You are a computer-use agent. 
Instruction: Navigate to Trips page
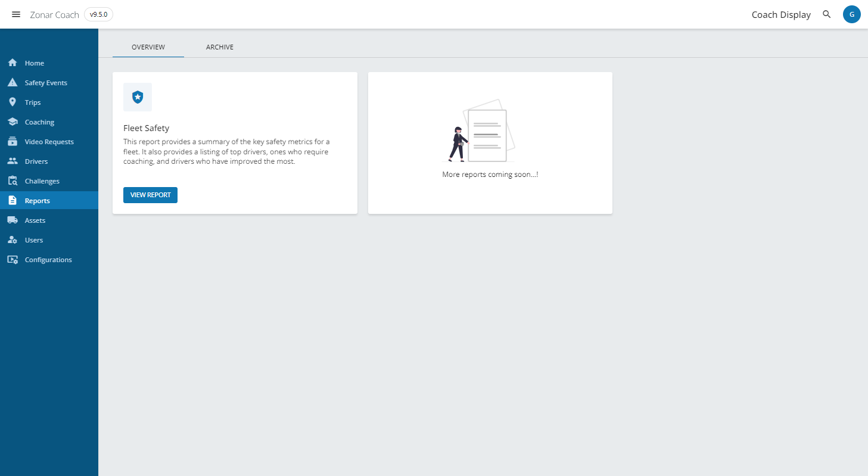[49, 102]
